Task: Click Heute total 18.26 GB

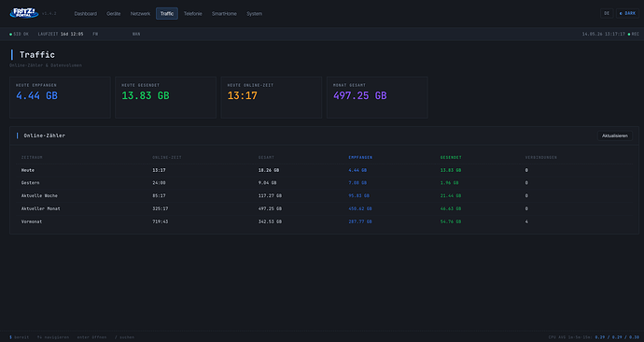Action: 269,170
